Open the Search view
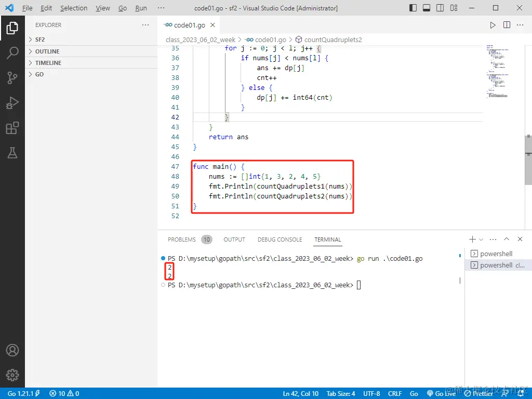Viewport: 532px width, 399px height. [x=12, y=53]
